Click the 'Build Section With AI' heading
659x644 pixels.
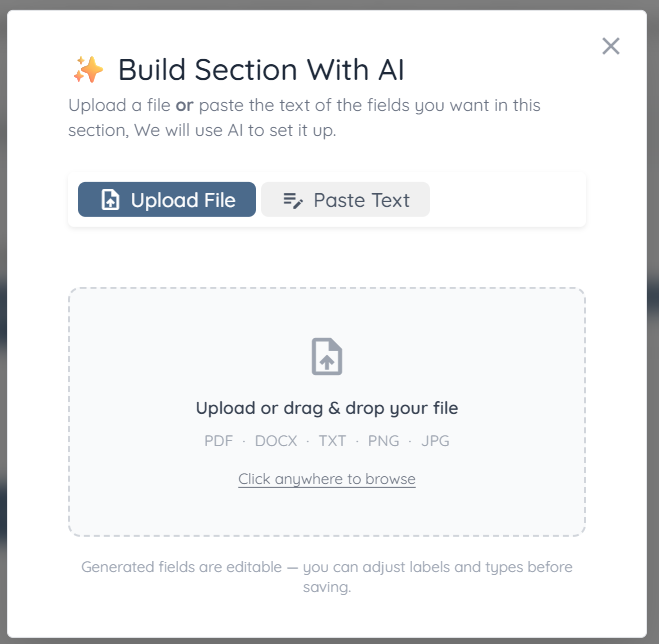pyautogui.click(x=261, y=70)
